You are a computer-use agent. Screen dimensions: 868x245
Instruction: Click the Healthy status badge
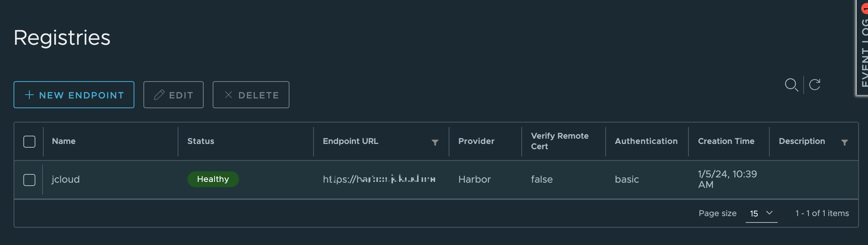coord(213,179)
